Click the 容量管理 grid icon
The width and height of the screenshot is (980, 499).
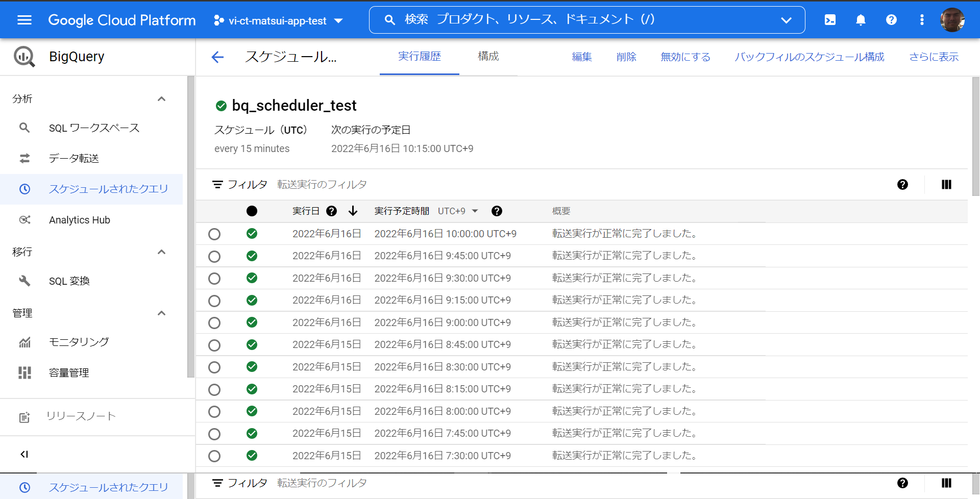(x=24, y=372)
